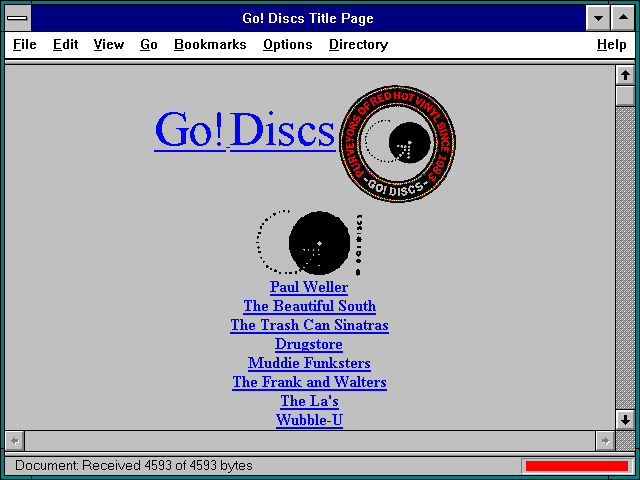The width and height of the screenshot is (640, 480).
Task: Click the horizontal scrollbar track
Action: point(310,441)
